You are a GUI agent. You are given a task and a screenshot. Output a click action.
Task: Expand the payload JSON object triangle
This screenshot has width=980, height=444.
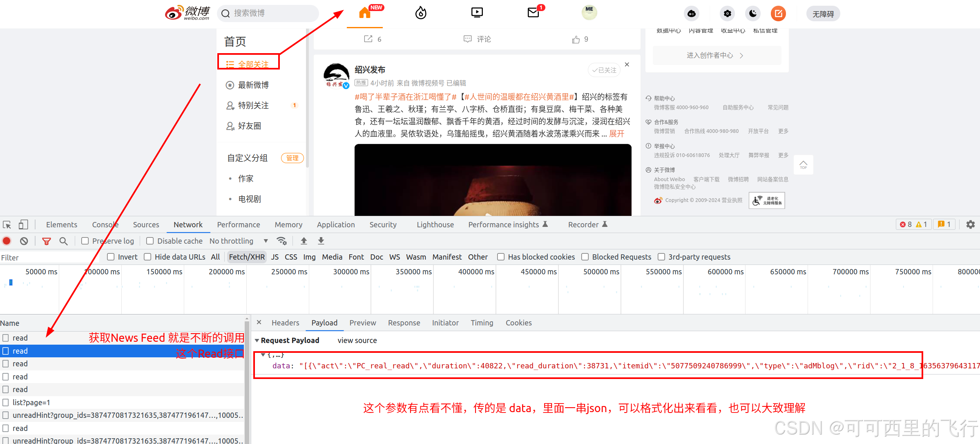(263, 355)
